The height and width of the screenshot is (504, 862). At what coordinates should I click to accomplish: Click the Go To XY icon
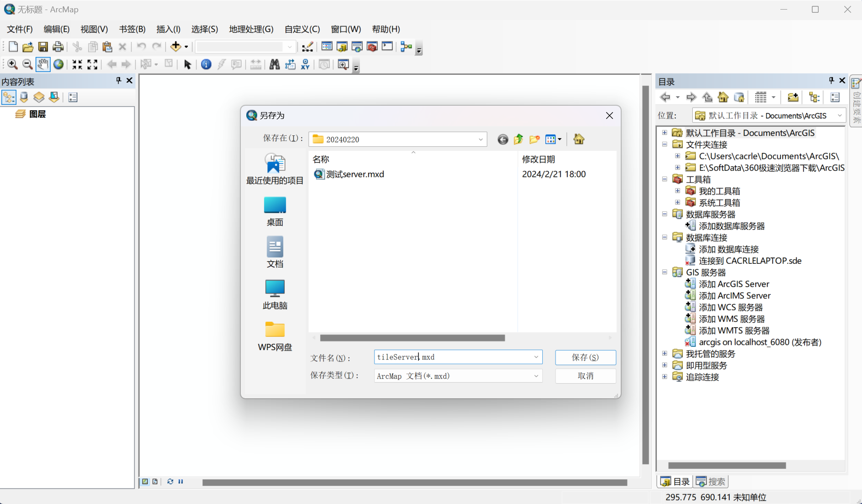coord(305,64)
